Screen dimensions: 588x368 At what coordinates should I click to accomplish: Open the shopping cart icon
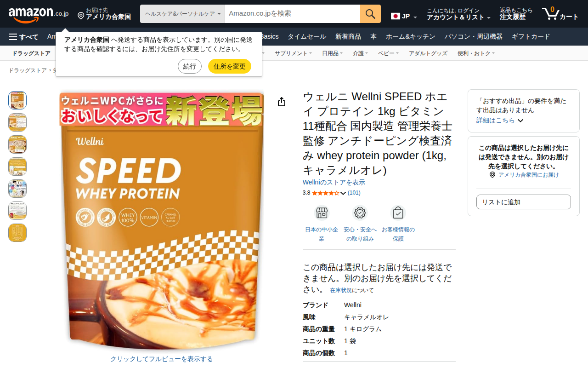coord(550,14)
